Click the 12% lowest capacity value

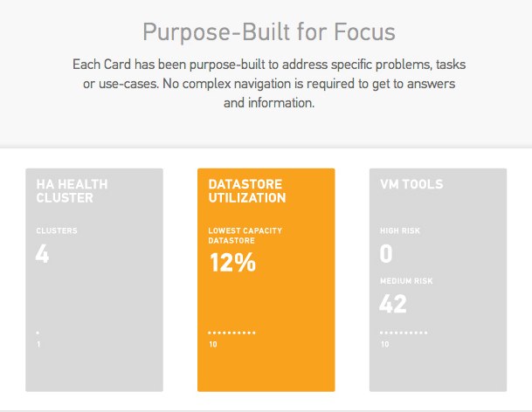(x=231, y=263)
